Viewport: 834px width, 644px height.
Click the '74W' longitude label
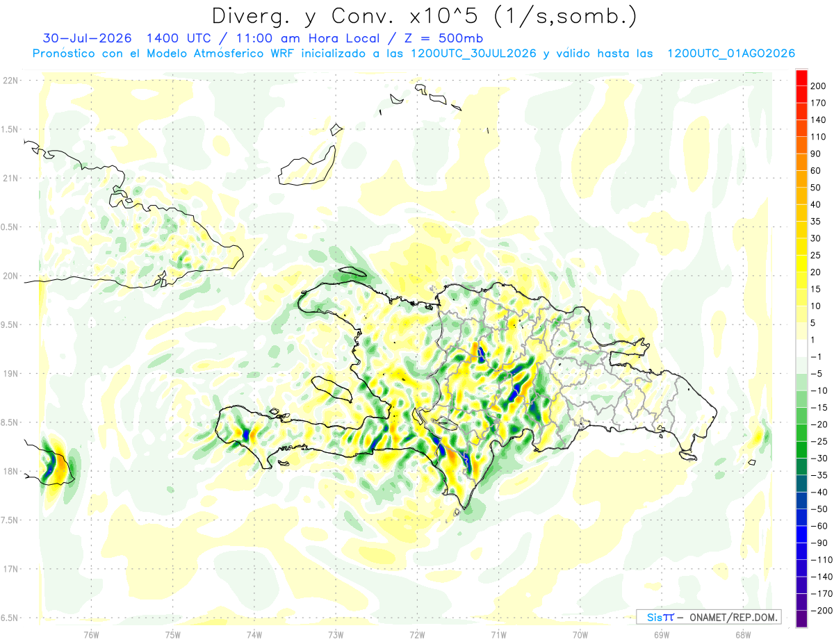tap(254, 634)
